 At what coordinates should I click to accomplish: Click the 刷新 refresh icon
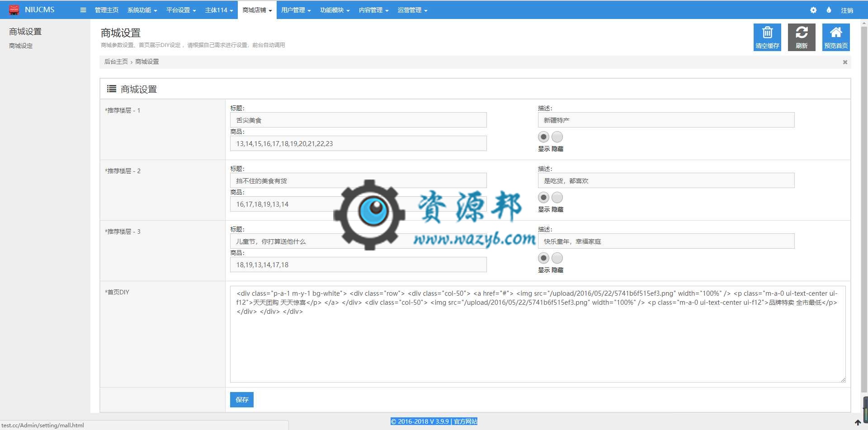point(802,33)
